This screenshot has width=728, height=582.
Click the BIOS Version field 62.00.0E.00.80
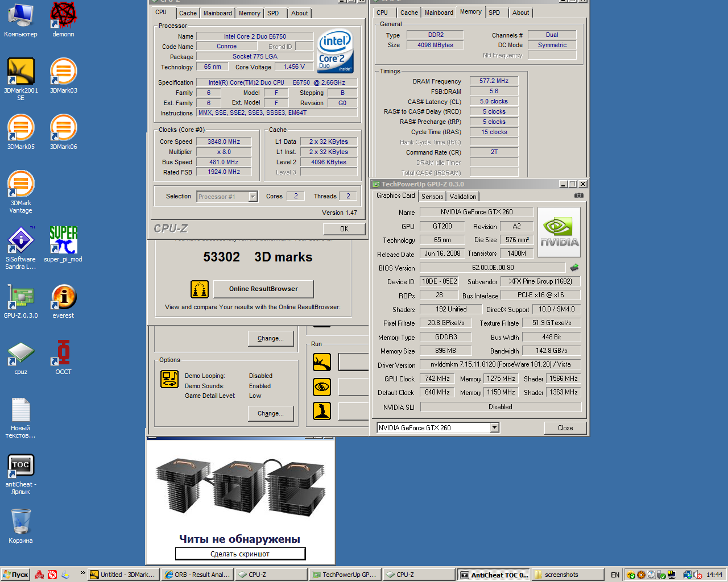coord(493,268)
